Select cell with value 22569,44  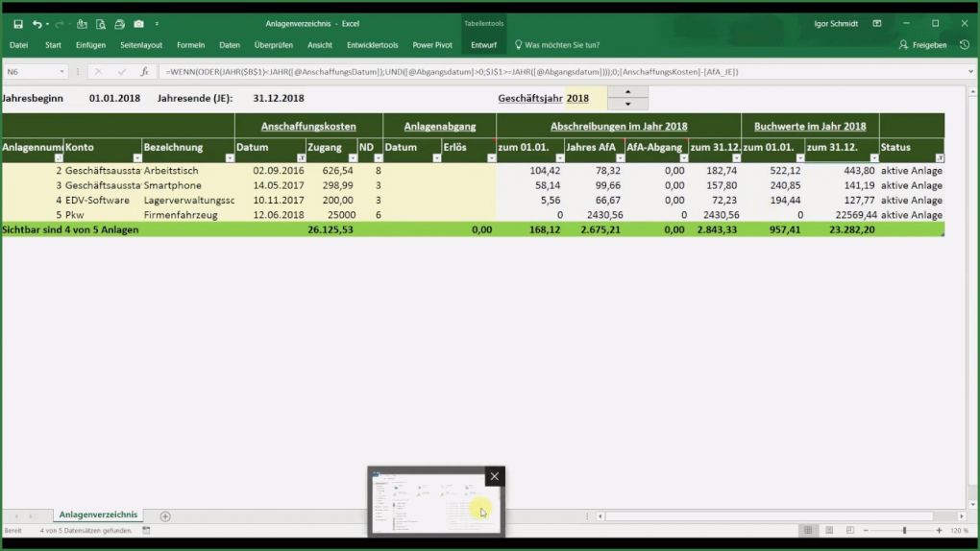pyautogui.click(x=842, y=215)
